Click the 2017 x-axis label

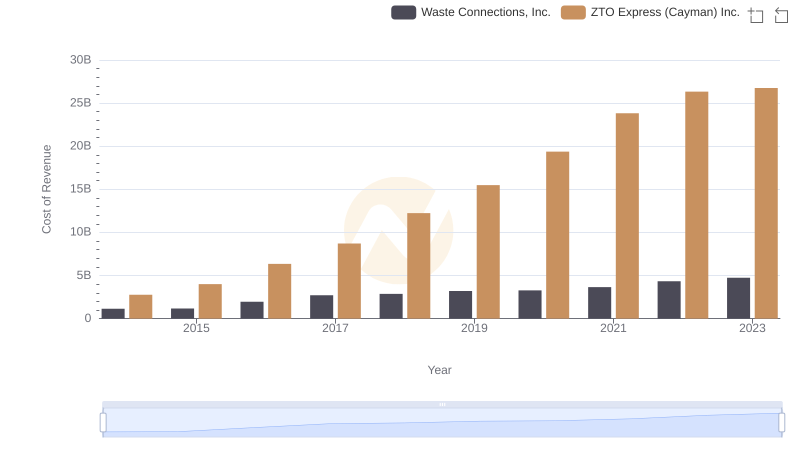(335, 328)
